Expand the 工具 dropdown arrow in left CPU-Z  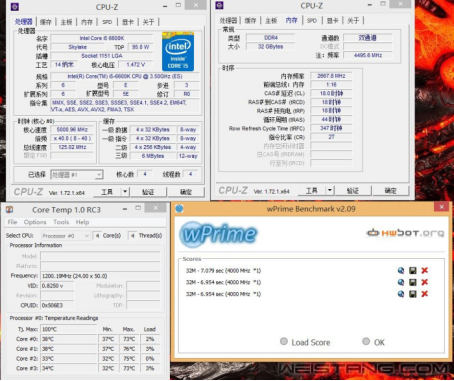tap(125, 192)
